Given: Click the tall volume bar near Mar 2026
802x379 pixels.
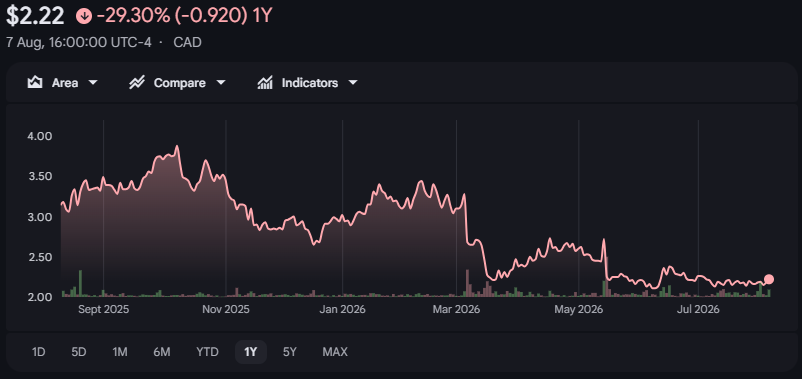Looking at the screenshot, I should coord(467,283).
